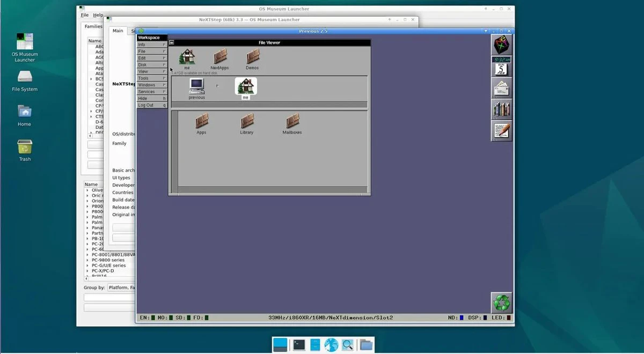
Task: Click the emulator status text '33MHz/i860XR/16MB/NeXTdimension/Slot2'
Action: point(331,318)
